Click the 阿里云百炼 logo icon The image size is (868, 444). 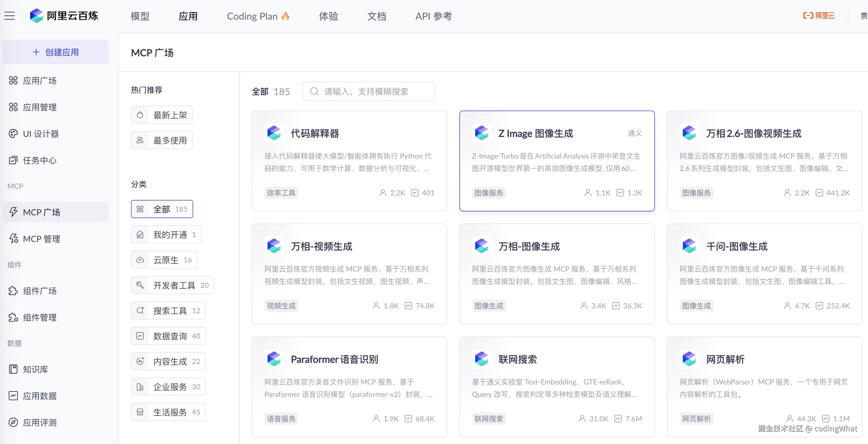tap(37, 16)
